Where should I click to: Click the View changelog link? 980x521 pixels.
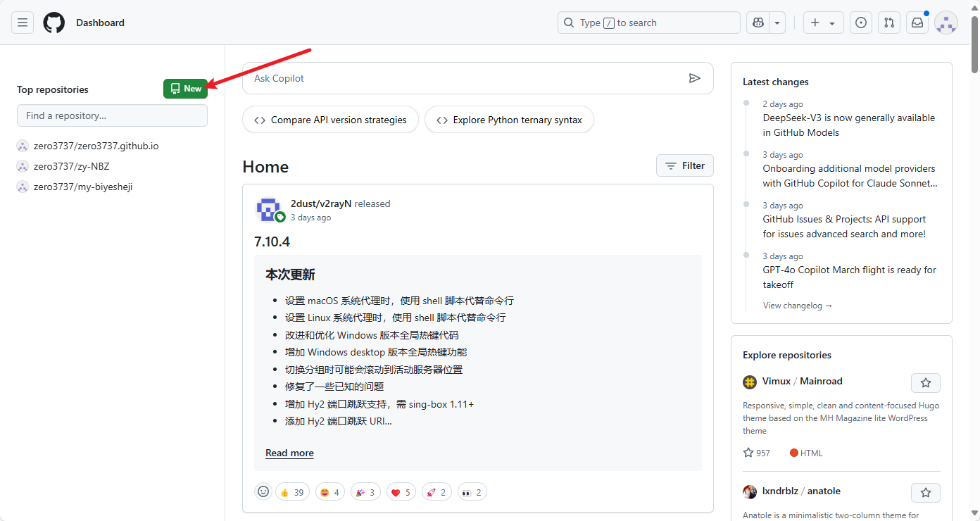[798, 306]
